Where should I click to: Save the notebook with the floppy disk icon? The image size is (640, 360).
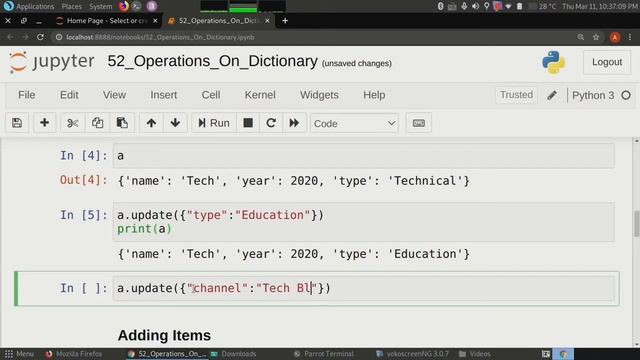pyautogui.click(x=17, y=123)
